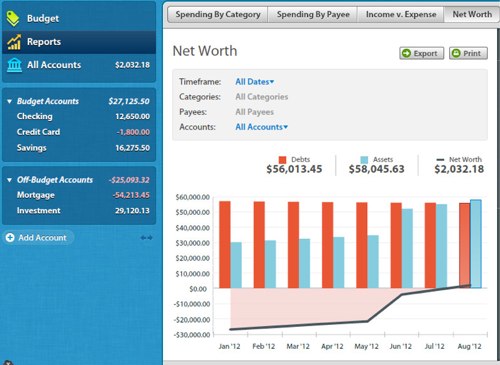Click the blue Assets legend swatch
The image size is (500, 365).
click(x=364, y=160)
